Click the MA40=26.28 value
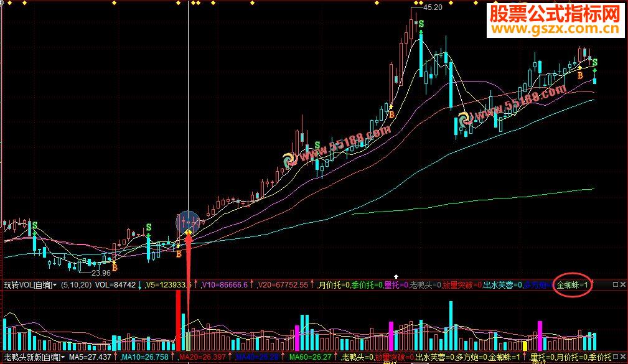The width and height of the screenshot is (628, 364). [257, 357]
